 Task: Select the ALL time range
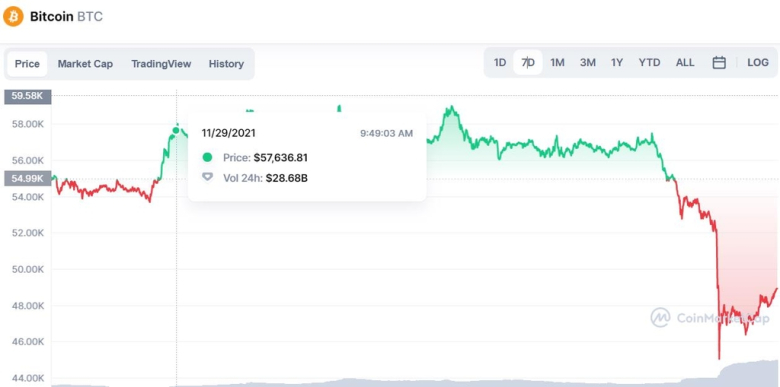(x=685, y=63)
